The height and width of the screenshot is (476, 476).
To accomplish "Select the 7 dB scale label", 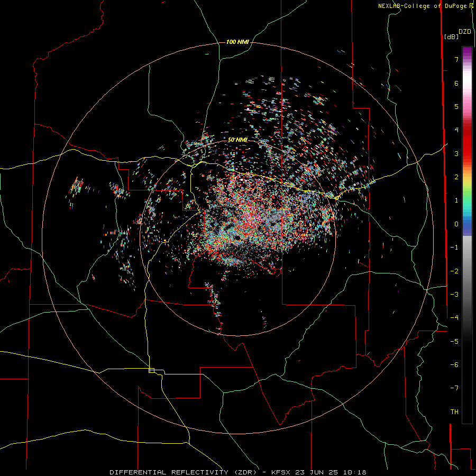I will coord(456,59).
